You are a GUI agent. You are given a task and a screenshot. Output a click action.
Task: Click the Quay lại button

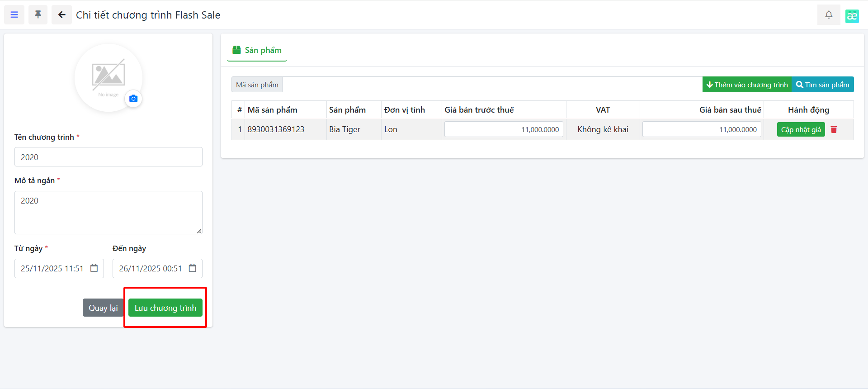coord(103,308)
